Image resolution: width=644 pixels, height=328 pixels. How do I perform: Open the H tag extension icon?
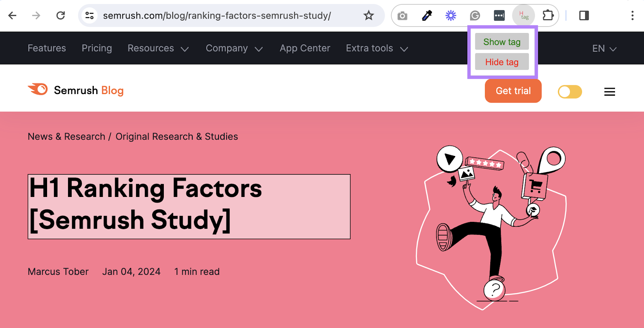pos(523,16)
